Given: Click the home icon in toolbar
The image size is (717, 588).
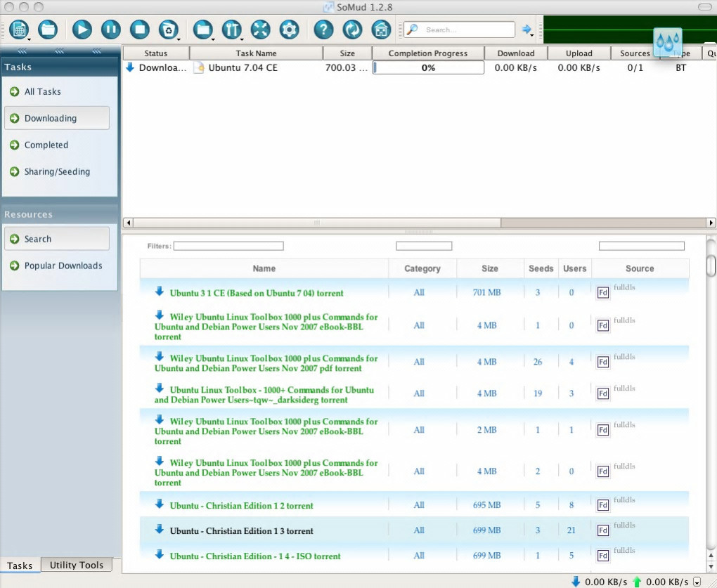Looking at the screenshot, I should point(381,30).
